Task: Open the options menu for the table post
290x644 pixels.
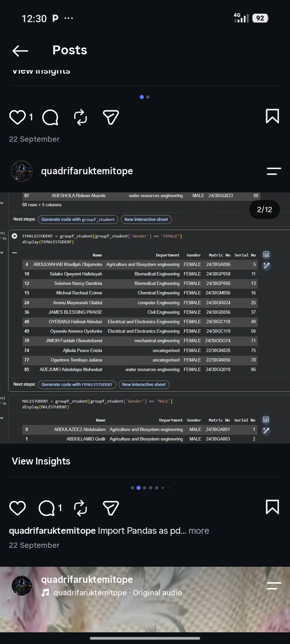Action: [274, 171]
